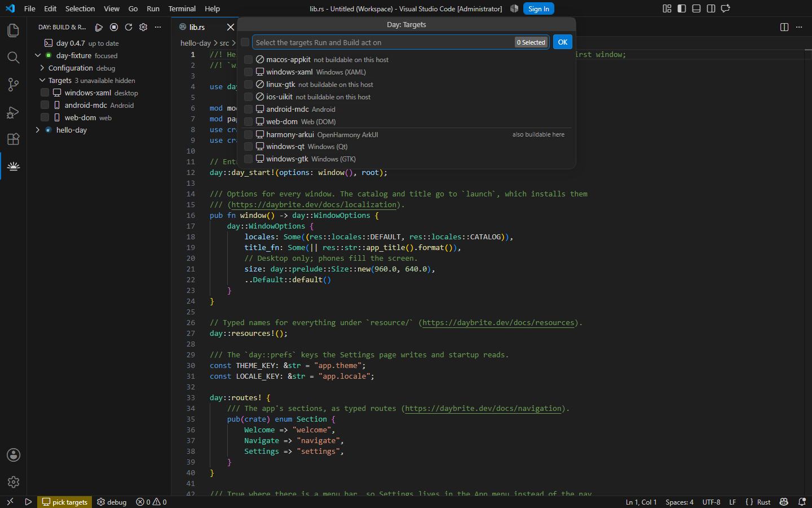The height and width of the screenshot is (508, 812).
Task: Toggle the select-all checkbox in targets picker
Action: (245, 42)
